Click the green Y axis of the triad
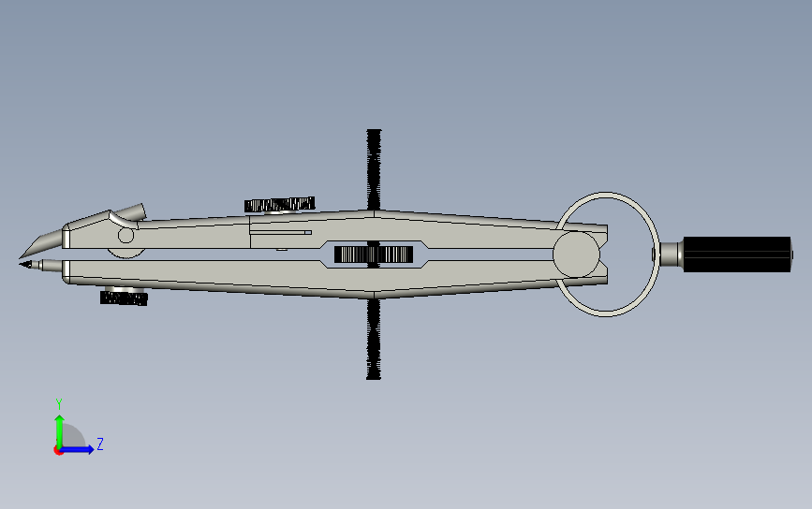 coord(60,429)
